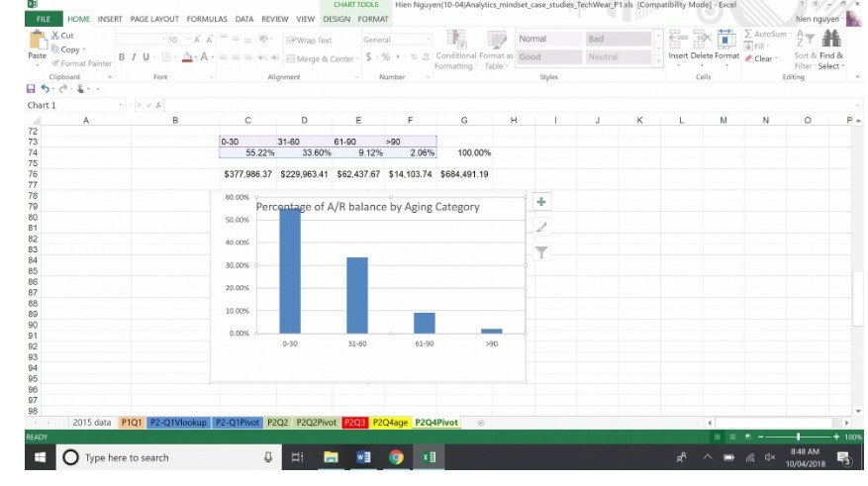
Task: Open Format as Table gallery
Action: pos(496,49)
